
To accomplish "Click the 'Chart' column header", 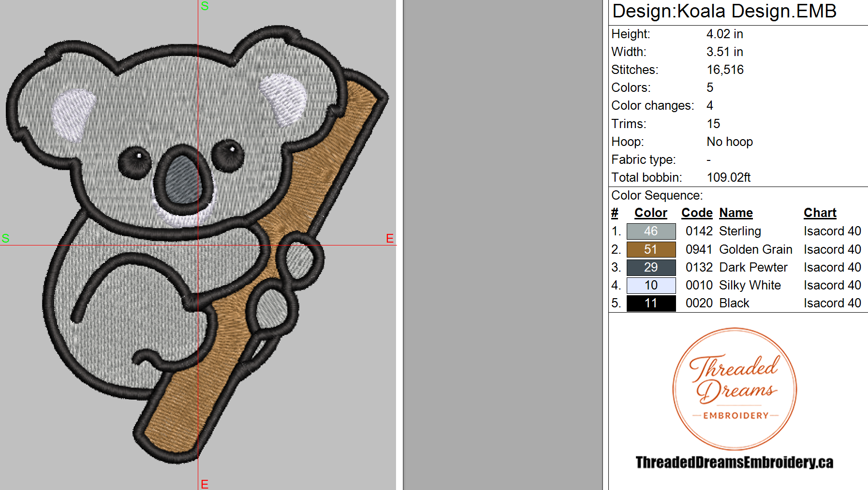I will [820, 213].
